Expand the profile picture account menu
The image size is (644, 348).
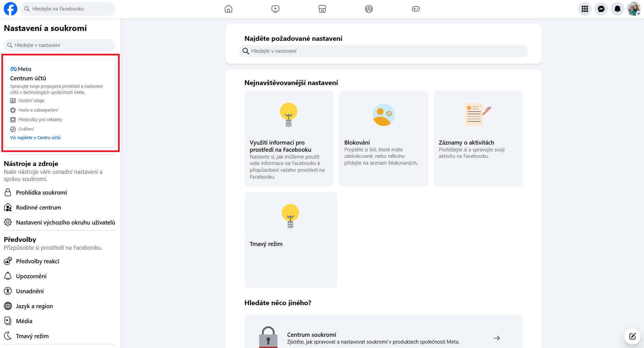coord(634,9)
